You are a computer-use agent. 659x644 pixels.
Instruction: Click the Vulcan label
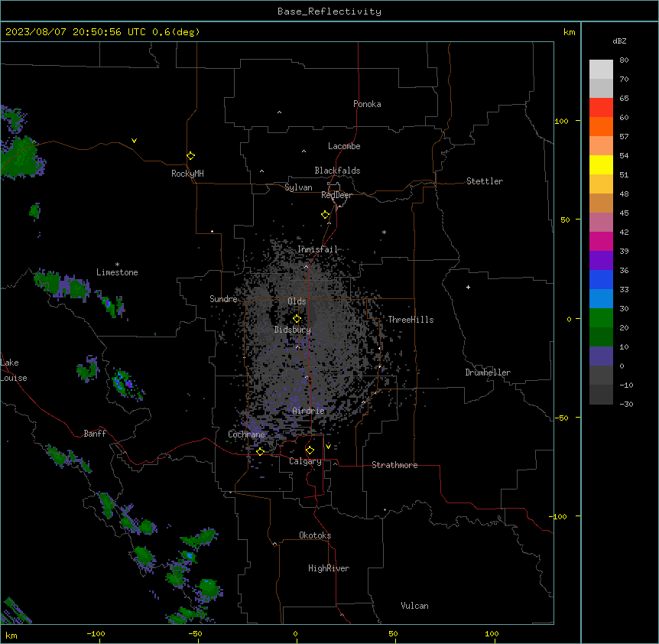tap(415, 606)
